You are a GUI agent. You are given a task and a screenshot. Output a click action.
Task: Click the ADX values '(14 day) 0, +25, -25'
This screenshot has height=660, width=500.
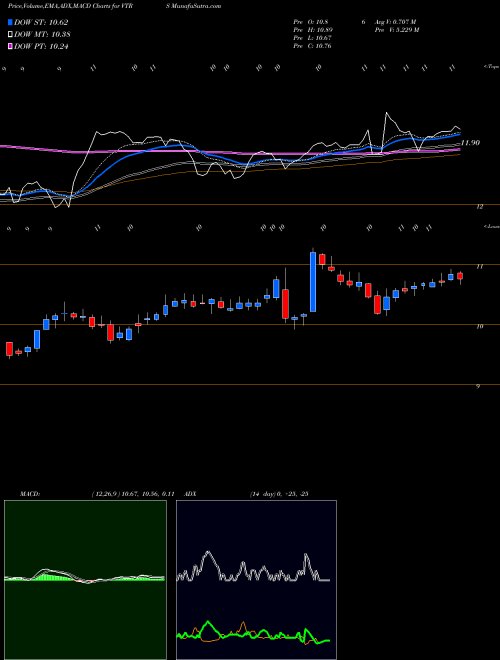click(x=279, y=494)
